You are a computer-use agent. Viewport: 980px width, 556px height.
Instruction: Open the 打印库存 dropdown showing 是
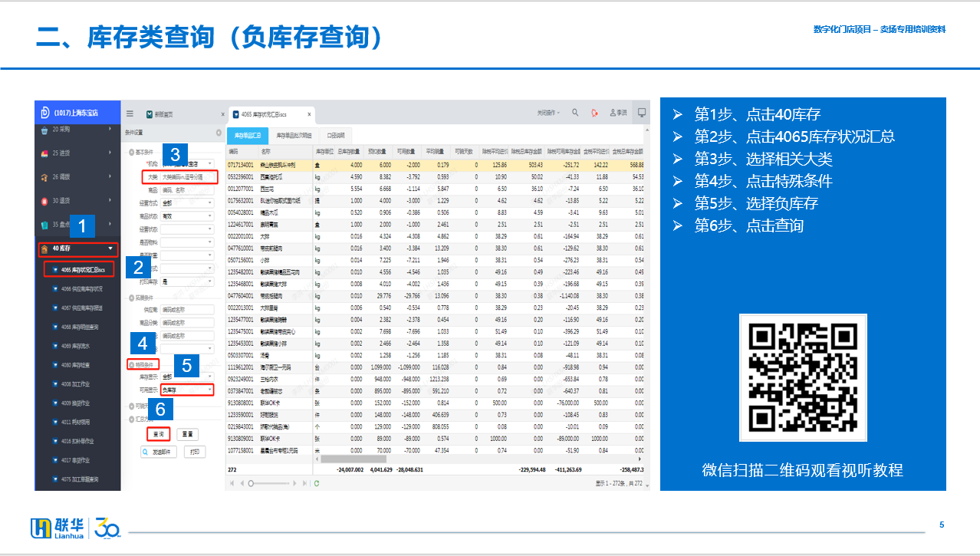(x=187, y=281)
